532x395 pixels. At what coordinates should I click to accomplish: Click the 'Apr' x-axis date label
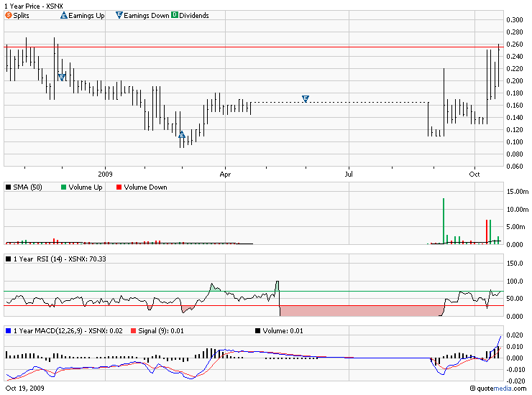pos(225,174)
